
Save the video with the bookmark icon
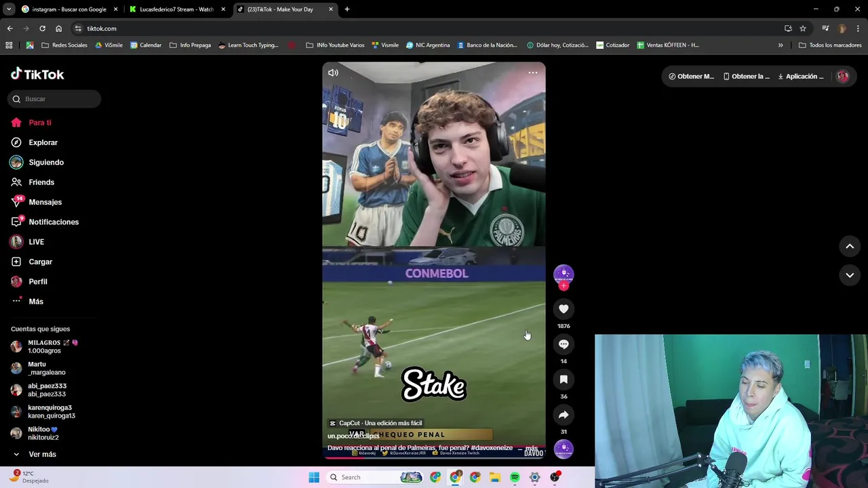564,380
